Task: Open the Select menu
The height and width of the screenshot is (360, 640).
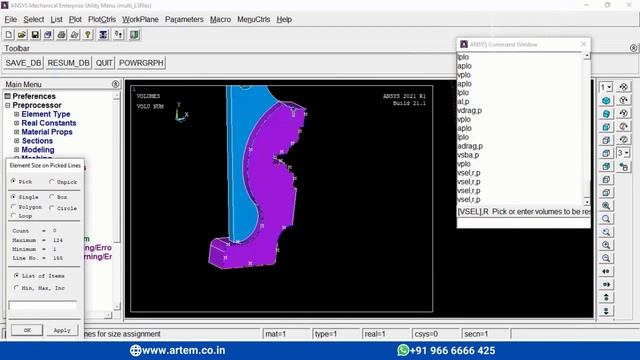Action: click(x=33, y=19)
